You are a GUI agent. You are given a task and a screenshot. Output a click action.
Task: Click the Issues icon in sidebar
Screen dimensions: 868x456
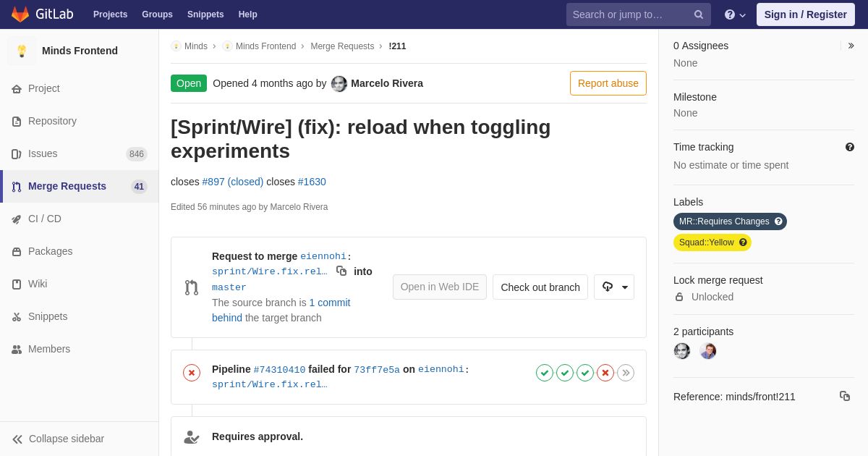17,154
